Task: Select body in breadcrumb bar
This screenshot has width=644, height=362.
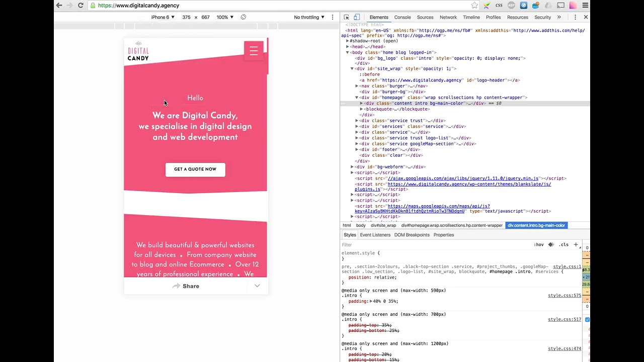Action: (361, 225)
